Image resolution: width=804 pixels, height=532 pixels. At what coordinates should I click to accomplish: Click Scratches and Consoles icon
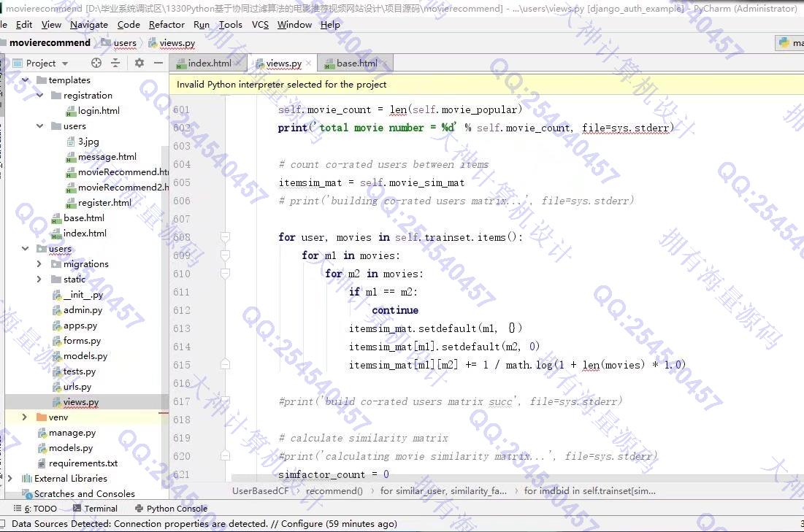tap(27, 494)
